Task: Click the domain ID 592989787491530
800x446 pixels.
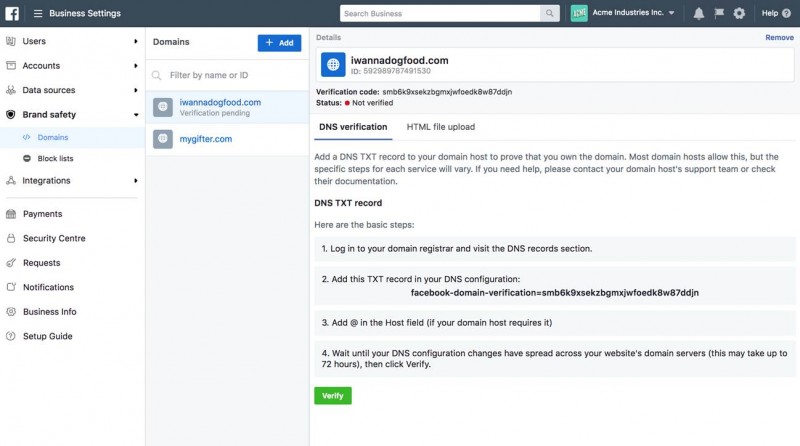Action: pyautogui.click(x=396, y=71)
